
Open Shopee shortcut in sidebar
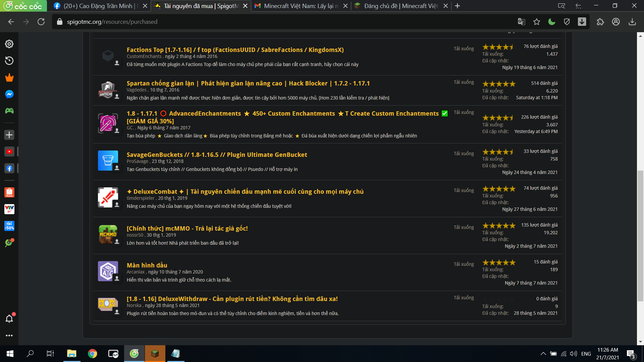click(x=9, y=192)
